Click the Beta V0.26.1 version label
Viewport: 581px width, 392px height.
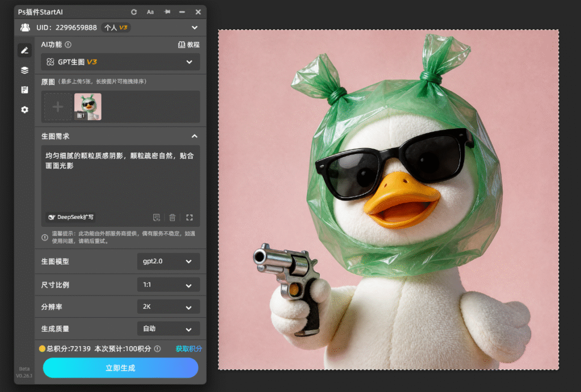click(24, 372)
